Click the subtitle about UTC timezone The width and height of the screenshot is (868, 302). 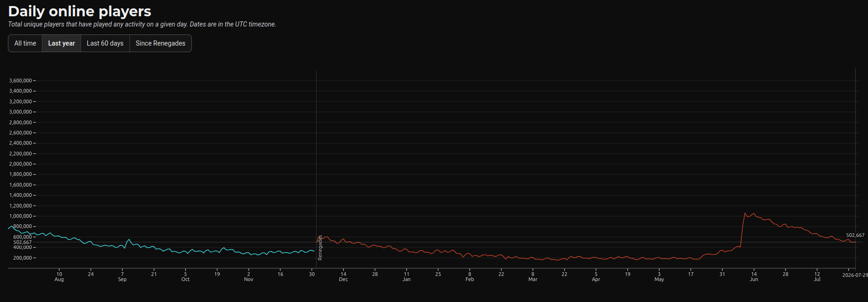click(x=142, y=24)
